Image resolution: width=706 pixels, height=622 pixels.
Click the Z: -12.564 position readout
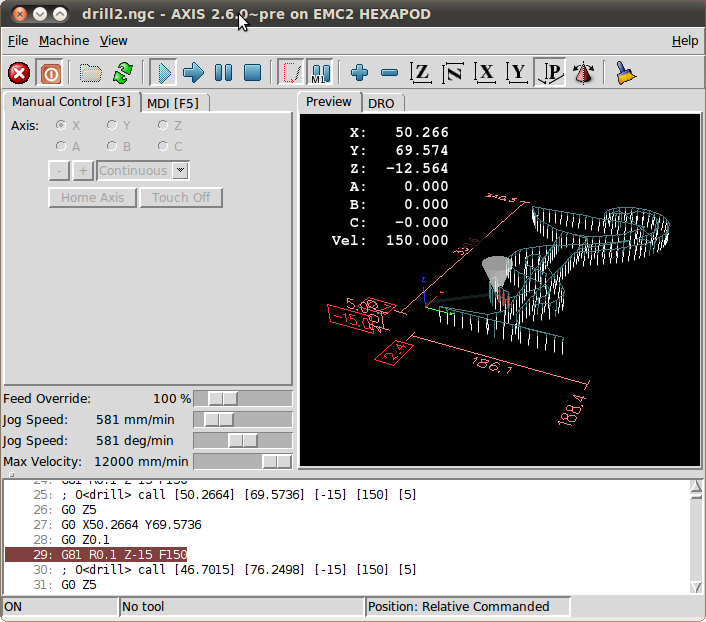pyautogui.click(x=399, y=168)
